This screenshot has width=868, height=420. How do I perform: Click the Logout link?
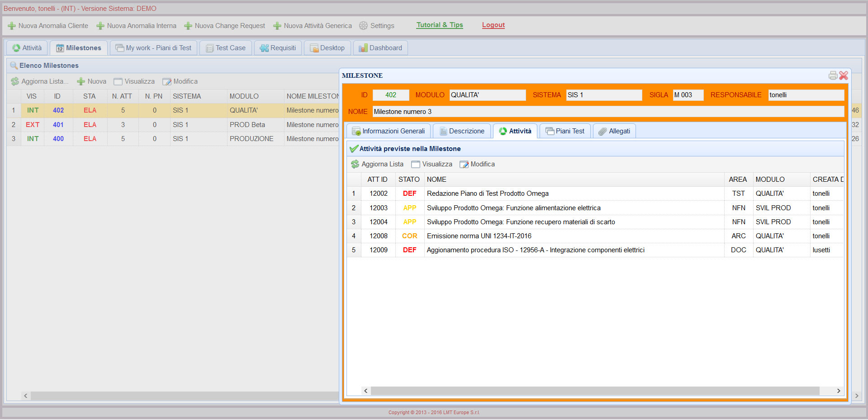493,25
